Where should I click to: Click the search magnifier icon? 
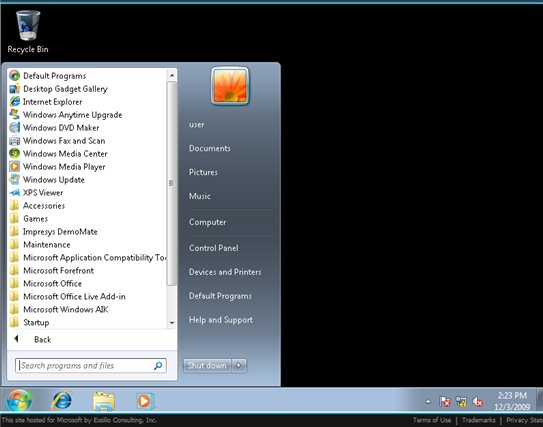(158, 365)
